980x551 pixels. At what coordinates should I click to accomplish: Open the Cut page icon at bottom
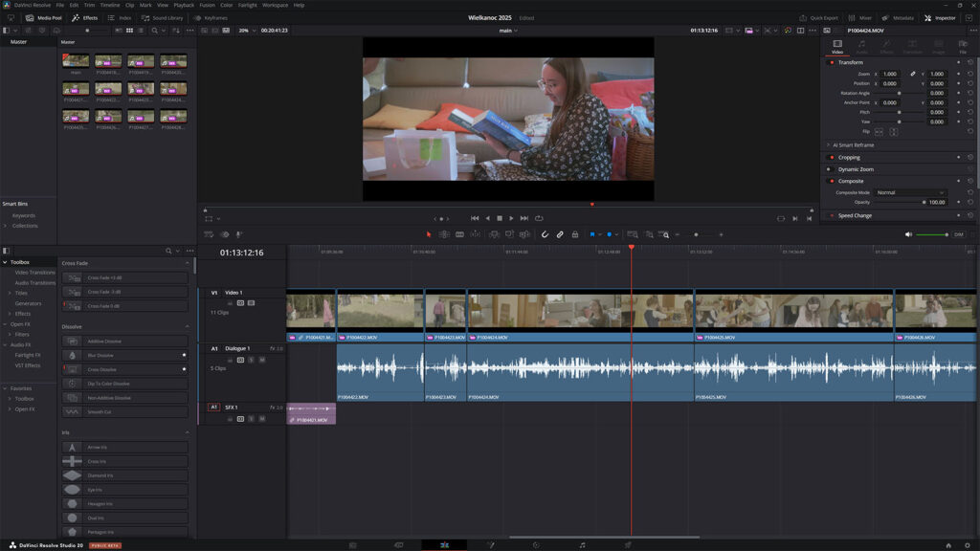click(x=399, y=544)
